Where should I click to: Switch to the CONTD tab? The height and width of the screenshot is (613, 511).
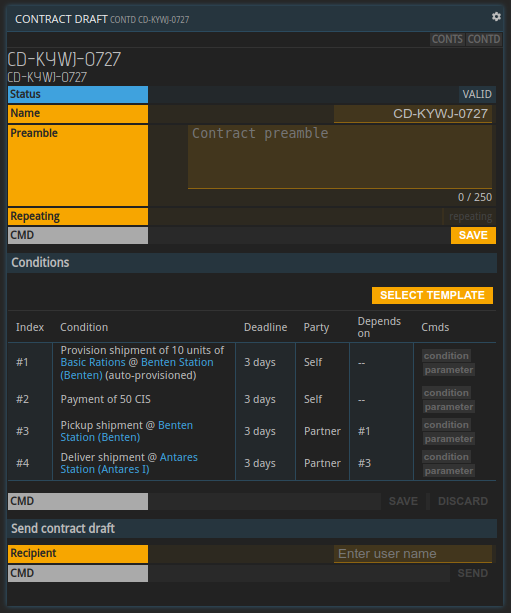(484, 39)
